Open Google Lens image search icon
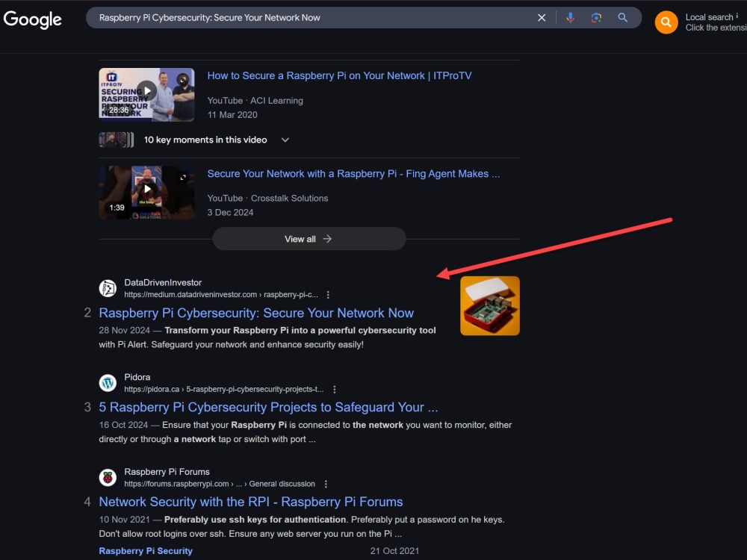 pyautogui.click(x=596, y=18)
